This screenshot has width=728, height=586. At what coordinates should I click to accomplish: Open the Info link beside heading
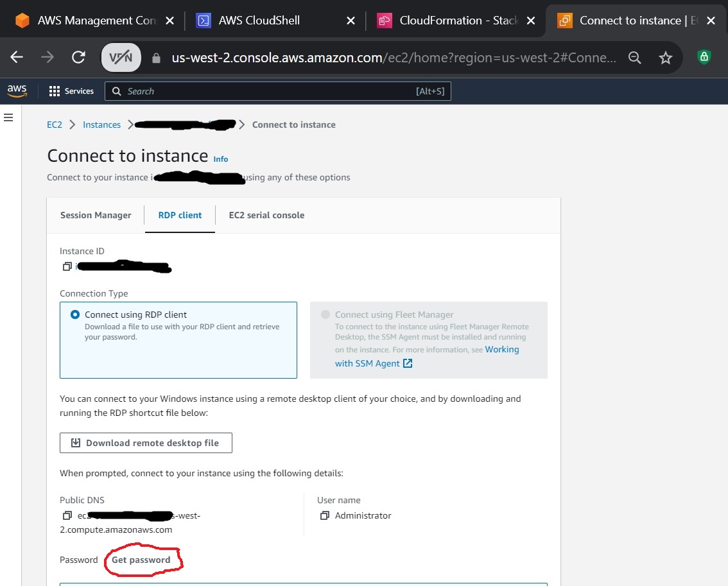221,159
